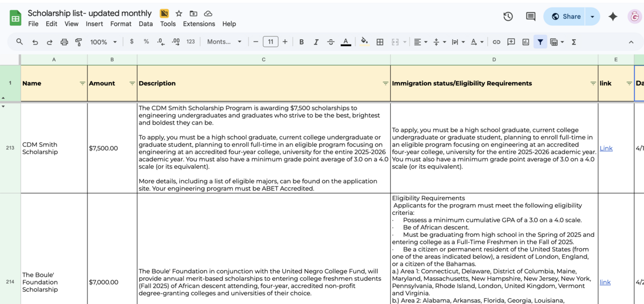This screenshot has height=304, width=644.
Task: Open filter for Immigration status column
Action: pos(593,83)
